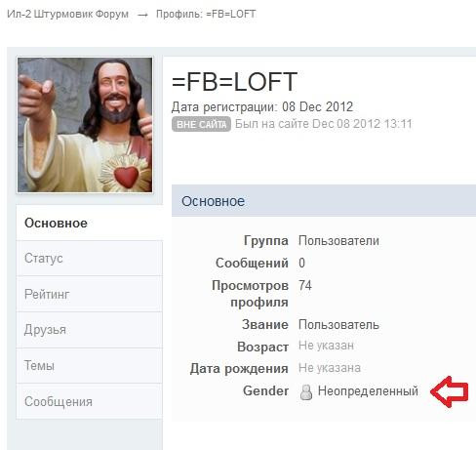Open the Друзья tab
The image size is (476, 450).
90,330
